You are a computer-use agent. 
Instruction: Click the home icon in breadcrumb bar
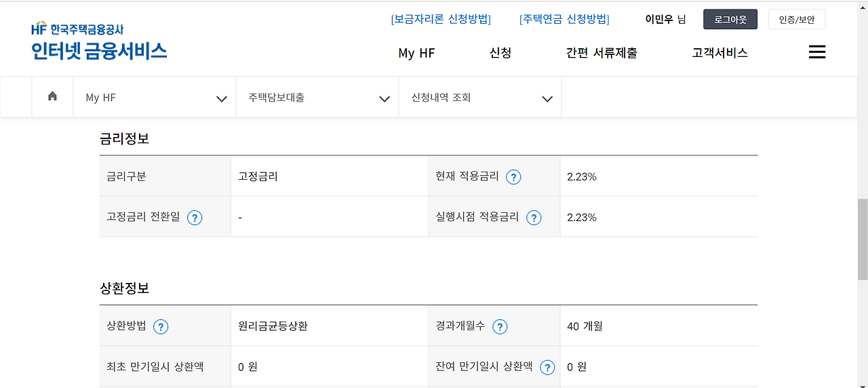coord(52,96)
